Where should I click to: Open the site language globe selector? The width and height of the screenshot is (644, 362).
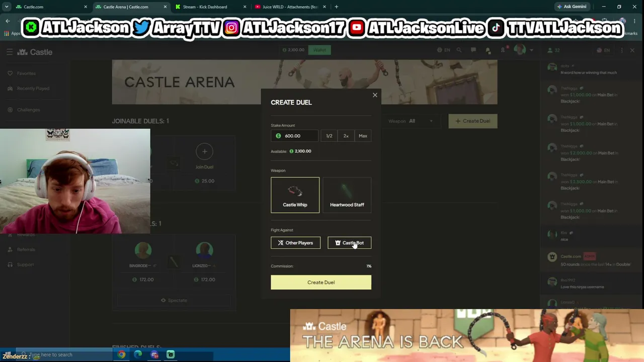tap(443, 50)
